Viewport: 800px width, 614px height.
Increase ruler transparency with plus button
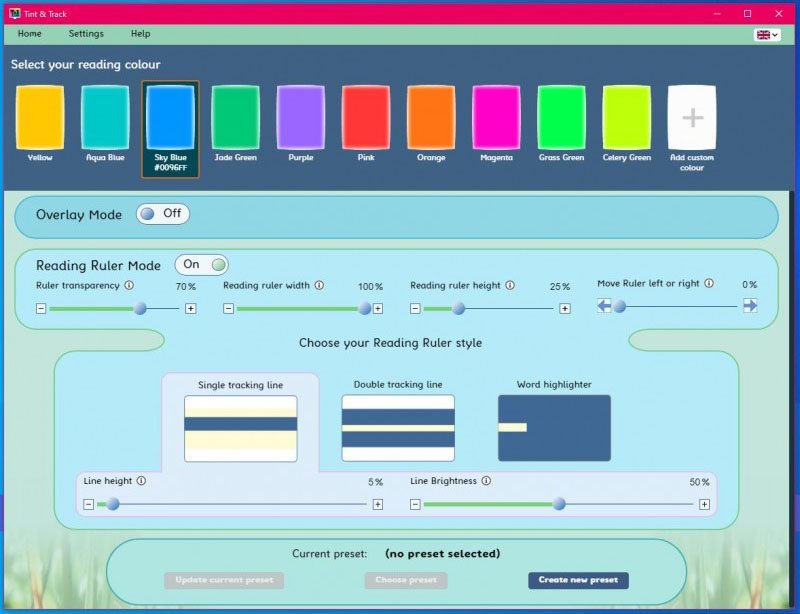191,308
